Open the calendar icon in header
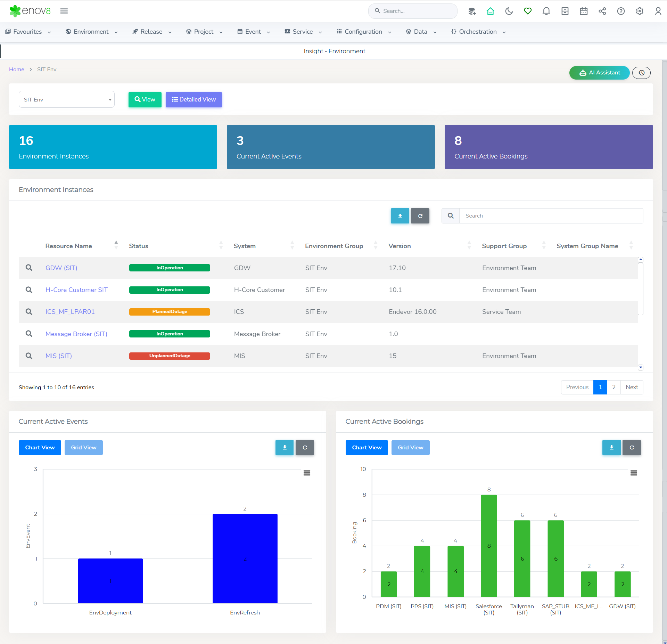This screenshot has height=644, width=667. (x=584, y=11)
